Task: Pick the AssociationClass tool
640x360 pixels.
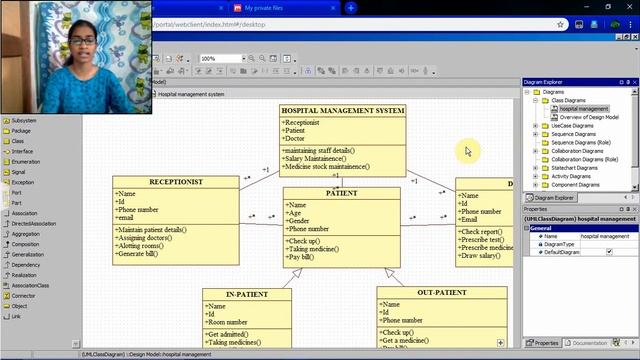Action: pyautogui.click(x=26, y=286)
